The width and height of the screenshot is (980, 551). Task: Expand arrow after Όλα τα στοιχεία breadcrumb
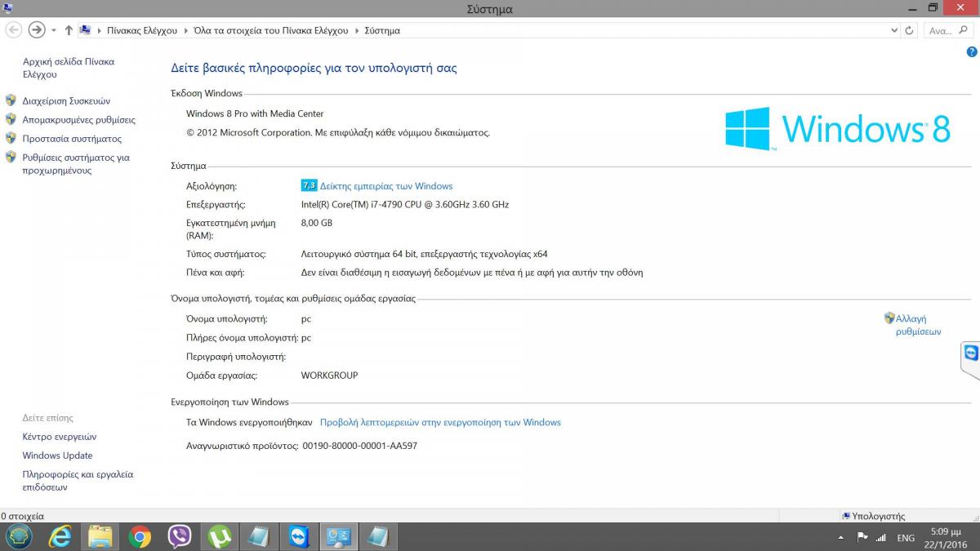coord(357,30)
